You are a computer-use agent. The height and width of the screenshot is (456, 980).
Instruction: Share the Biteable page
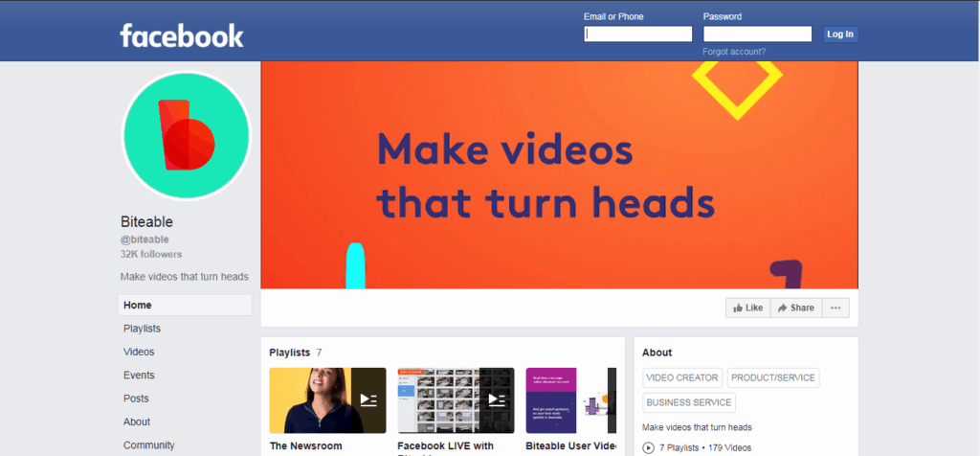coord(796,308)
